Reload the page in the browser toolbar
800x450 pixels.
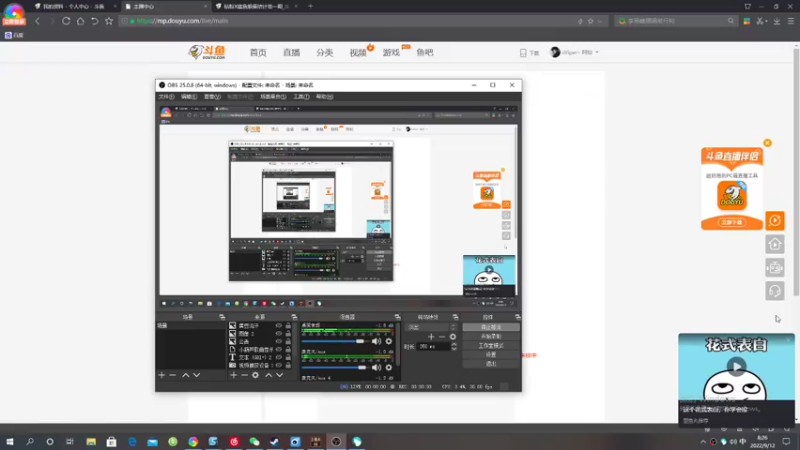pyautogui.click(x=66, y=21)
